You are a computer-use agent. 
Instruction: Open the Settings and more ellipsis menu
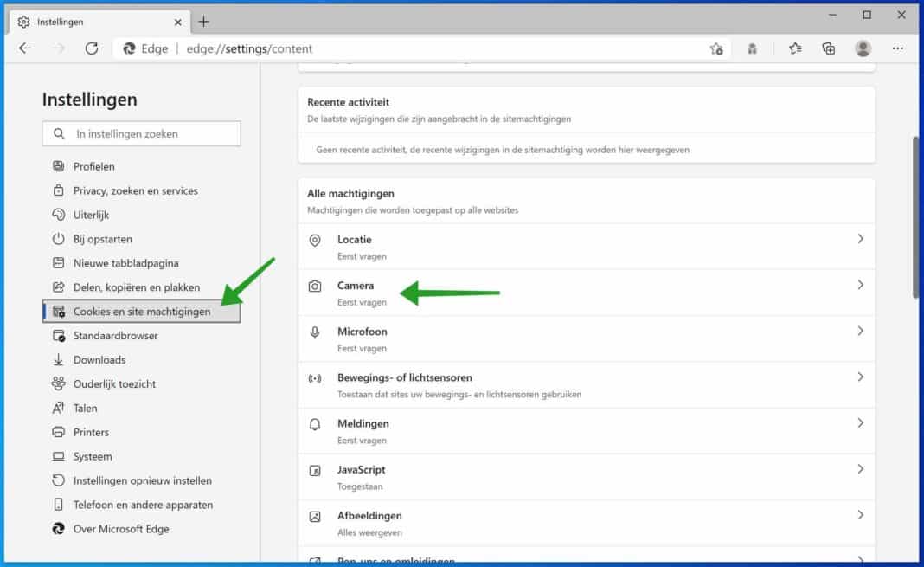[897, 48]
